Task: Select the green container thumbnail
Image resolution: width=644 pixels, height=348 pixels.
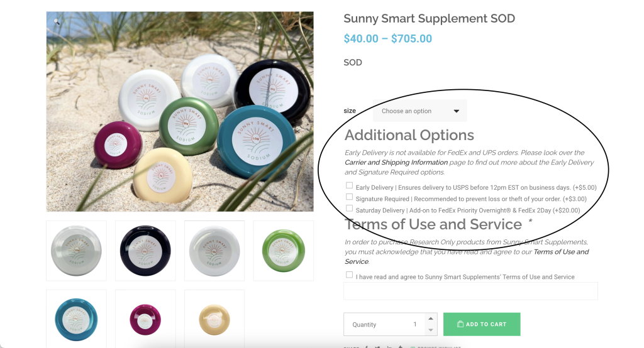Action: (x=284, y=251)
